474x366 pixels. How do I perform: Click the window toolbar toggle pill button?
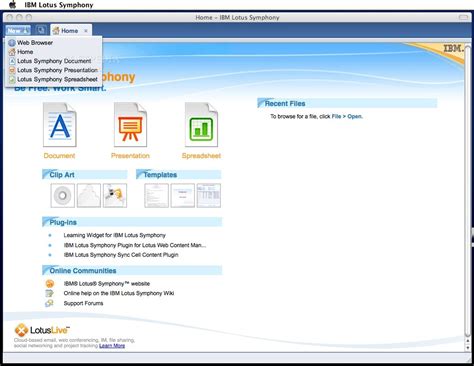tap(463, 17)
